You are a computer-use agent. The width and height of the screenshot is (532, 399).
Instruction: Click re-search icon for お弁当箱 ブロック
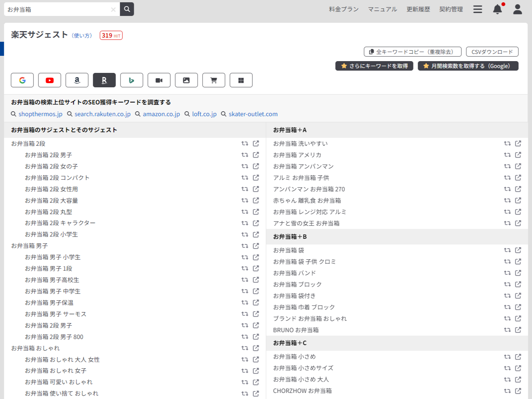[507, 284]
